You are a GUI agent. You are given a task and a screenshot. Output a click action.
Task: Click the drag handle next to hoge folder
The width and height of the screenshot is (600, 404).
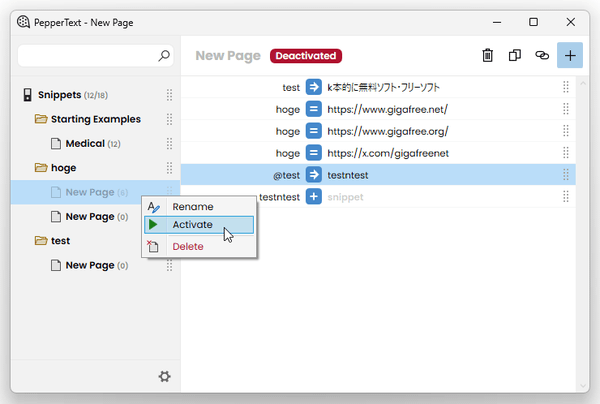(x=170, y=168)
